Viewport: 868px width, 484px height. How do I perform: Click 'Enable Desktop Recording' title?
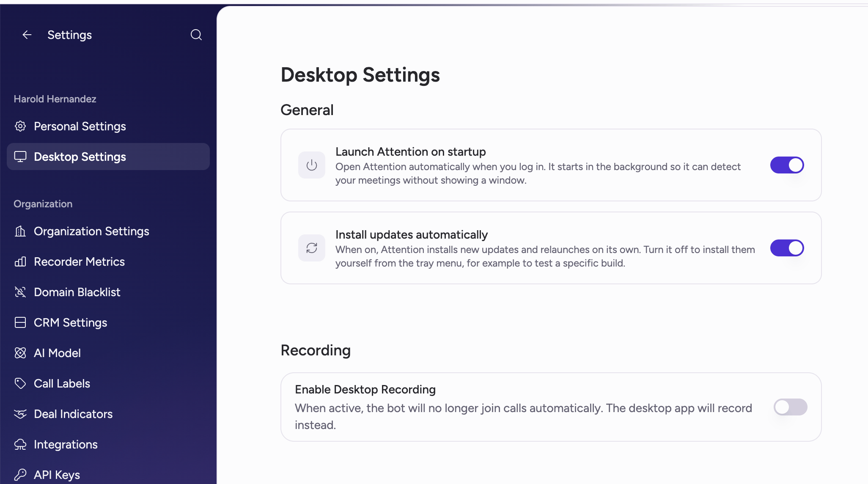pos(365,389)
